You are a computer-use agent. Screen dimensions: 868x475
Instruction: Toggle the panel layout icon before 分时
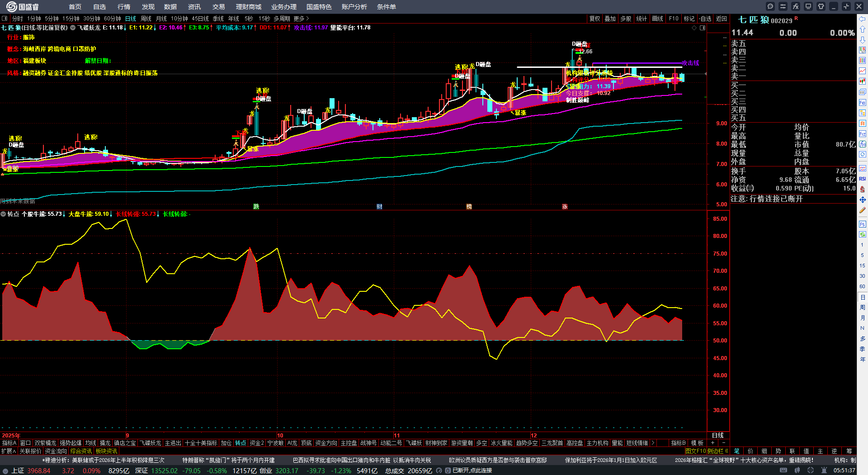[5, 19]
